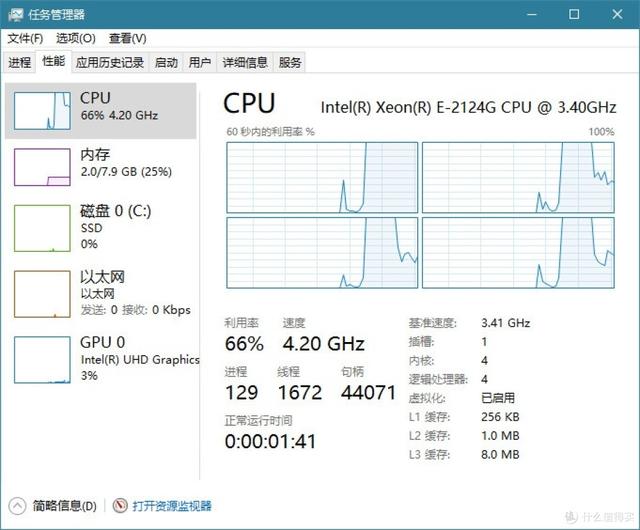
Task: Select the GPU 0 graph thumbnail
Action: coord(42,360)
